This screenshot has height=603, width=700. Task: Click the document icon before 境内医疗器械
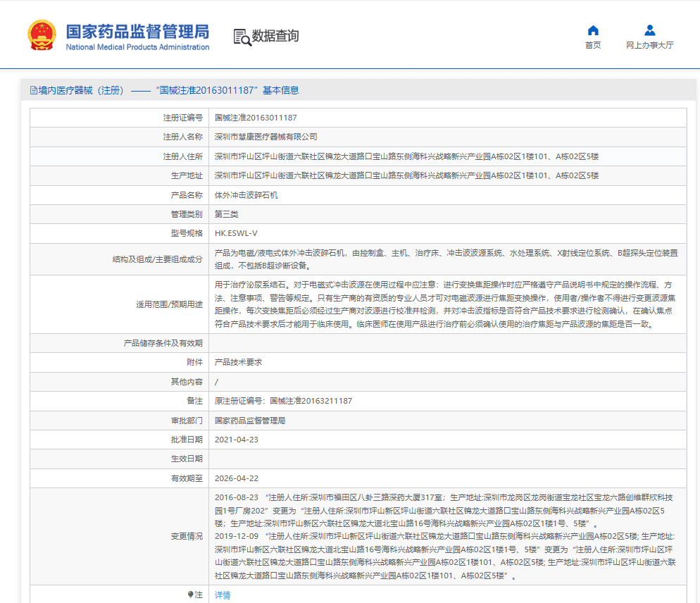pos(34,90)
